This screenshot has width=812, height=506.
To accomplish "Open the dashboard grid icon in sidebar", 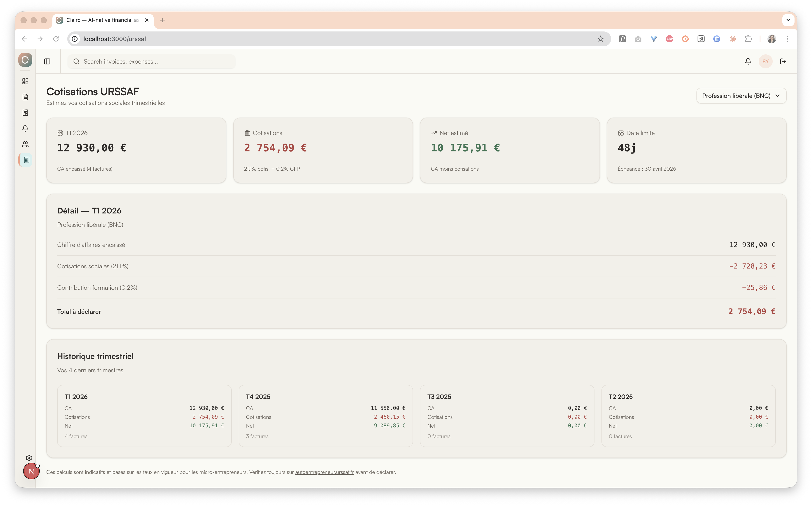I will coord(25,81).
